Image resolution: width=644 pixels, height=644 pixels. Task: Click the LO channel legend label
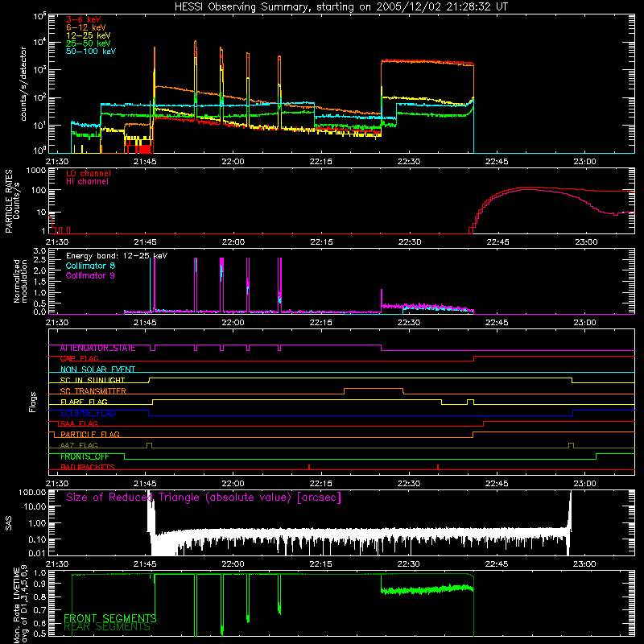(x=89, y=173)
